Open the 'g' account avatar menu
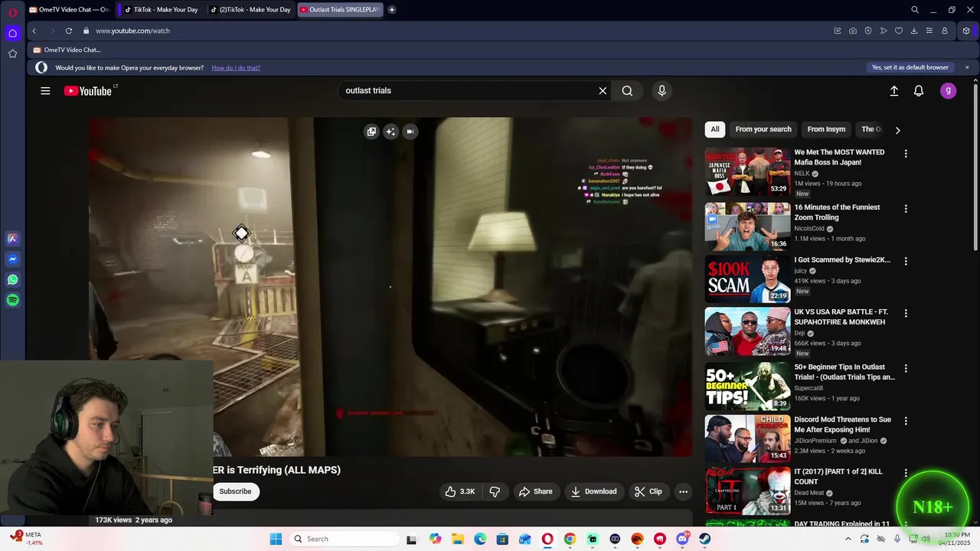This screenshot has height=551, width=980. 948,91
